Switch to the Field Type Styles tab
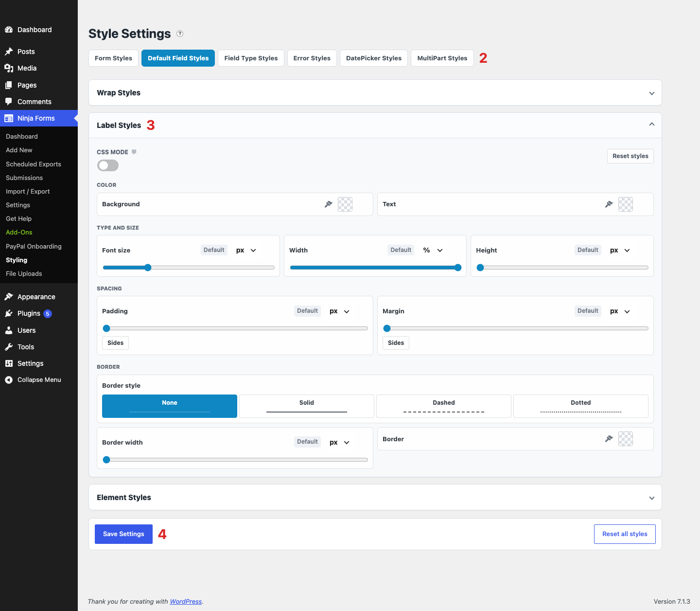The height and width of the screenshot is (611, 700). point(251,58)
